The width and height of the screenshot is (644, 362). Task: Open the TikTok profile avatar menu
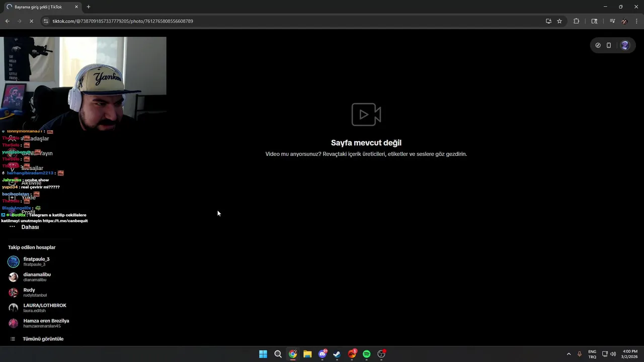pos(625,45)
